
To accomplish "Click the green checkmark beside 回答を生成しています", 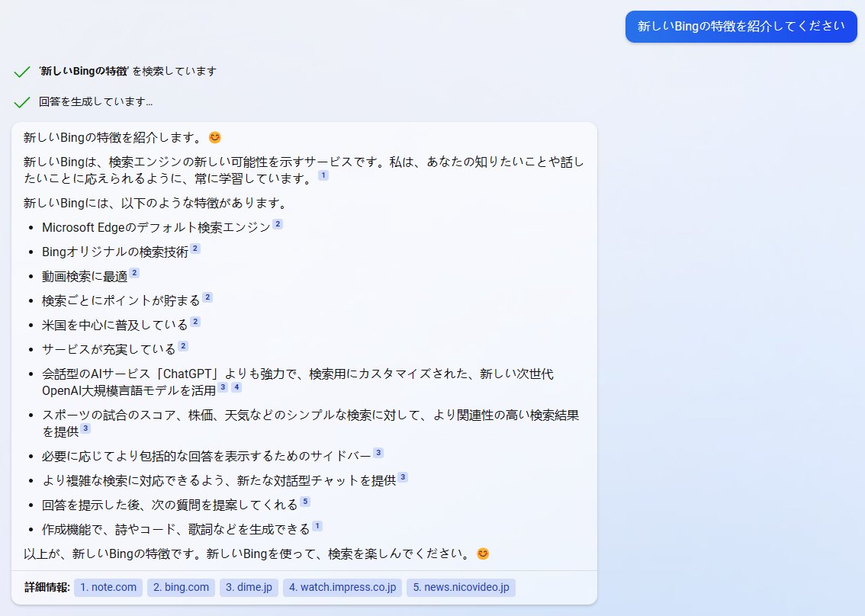I will [22, 102].
